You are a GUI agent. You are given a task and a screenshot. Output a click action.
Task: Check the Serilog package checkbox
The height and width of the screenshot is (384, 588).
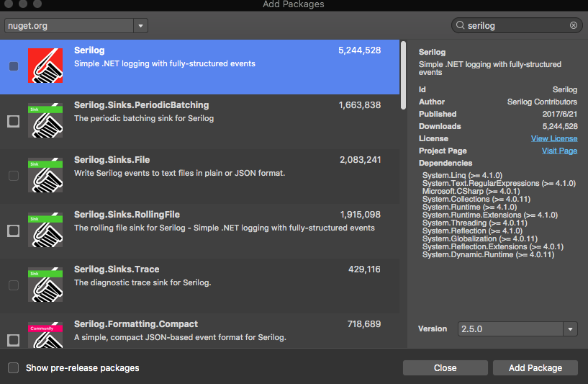(14, 66)
